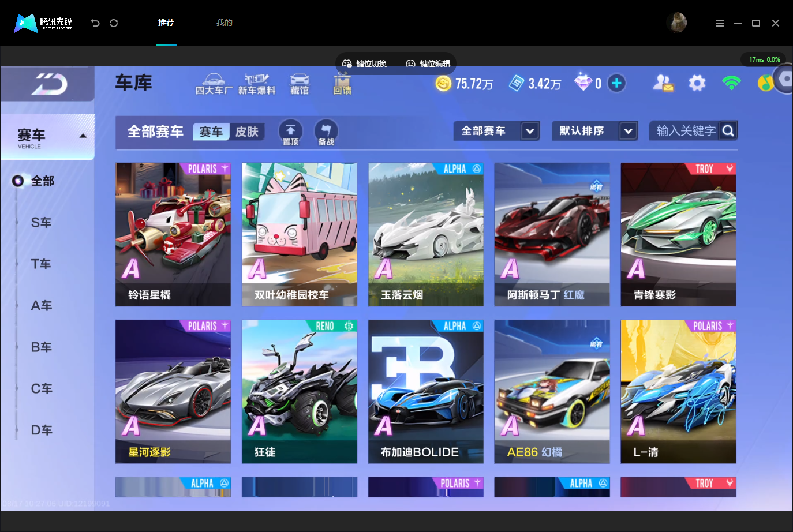Open the 双叶幼稚园校车 car card

300,234
